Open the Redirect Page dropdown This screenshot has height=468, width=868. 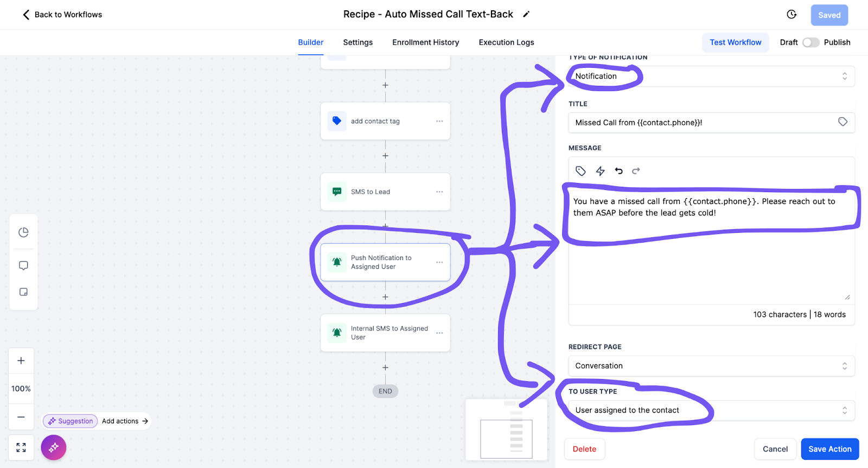coord(712,366)
